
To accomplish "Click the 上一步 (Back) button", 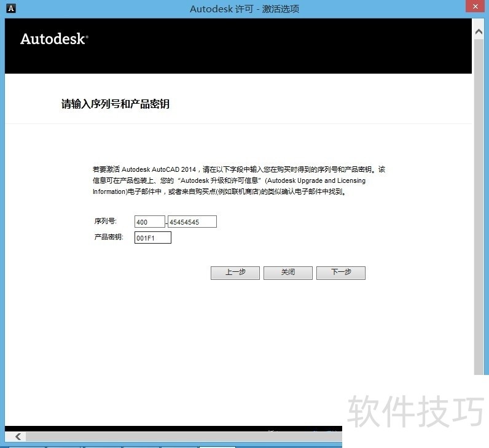I will tap(235, 273).
